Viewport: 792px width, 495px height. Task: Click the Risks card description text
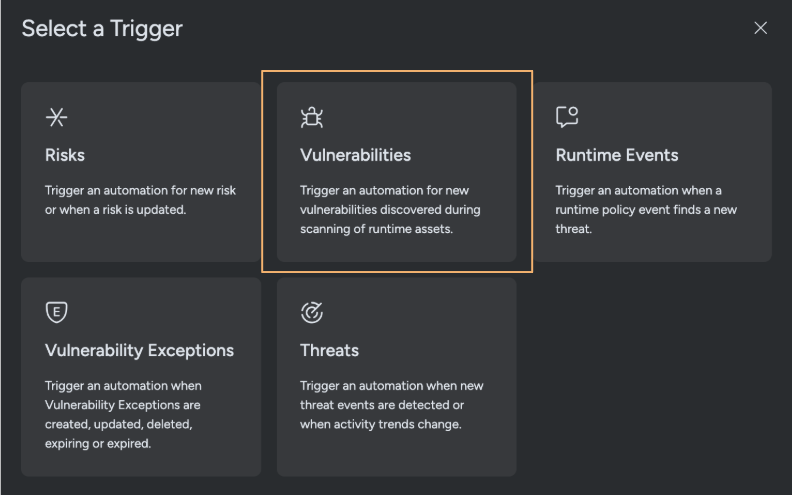[x=140, y=199]
